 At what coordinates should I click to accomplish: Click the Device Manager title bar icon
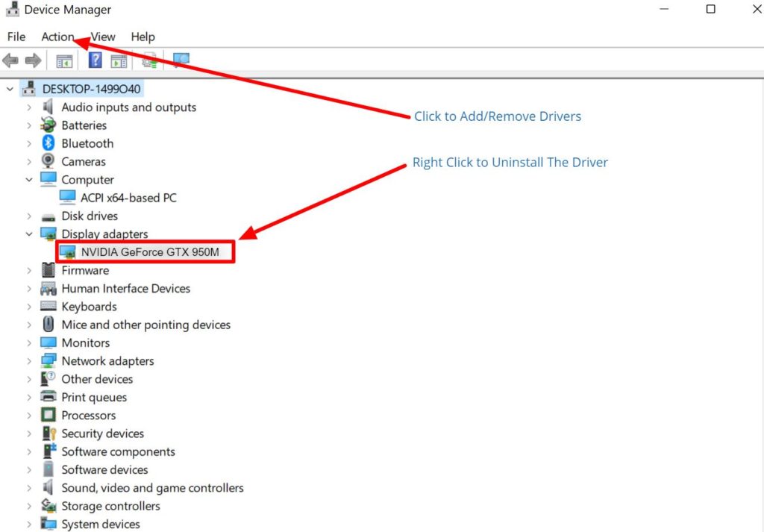[12, 9]
